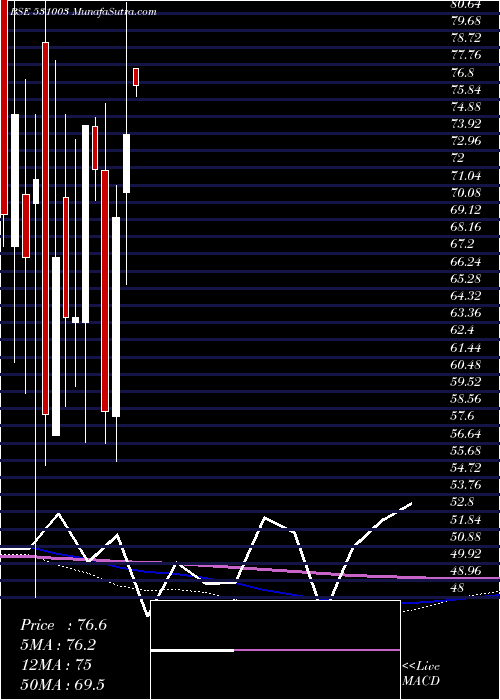
Task: Click the 54.72 price level
Action: 467,467
